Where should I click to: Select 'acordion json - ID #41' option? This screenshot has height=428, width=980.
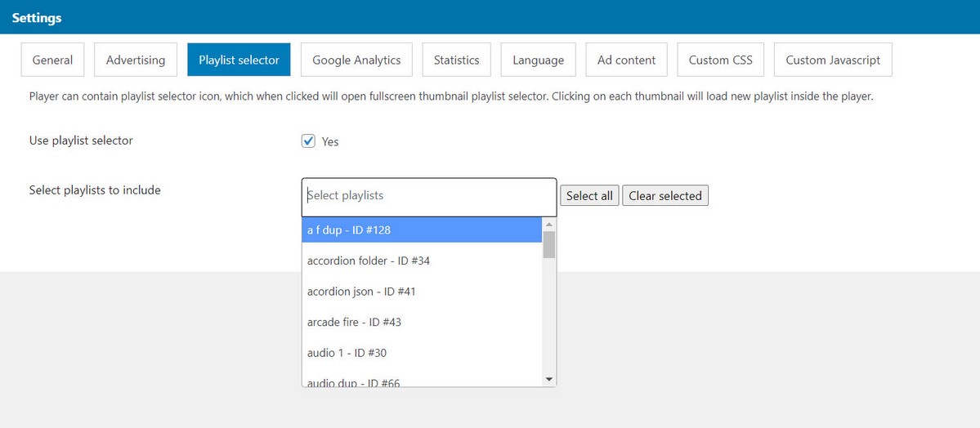coord(422,292)
